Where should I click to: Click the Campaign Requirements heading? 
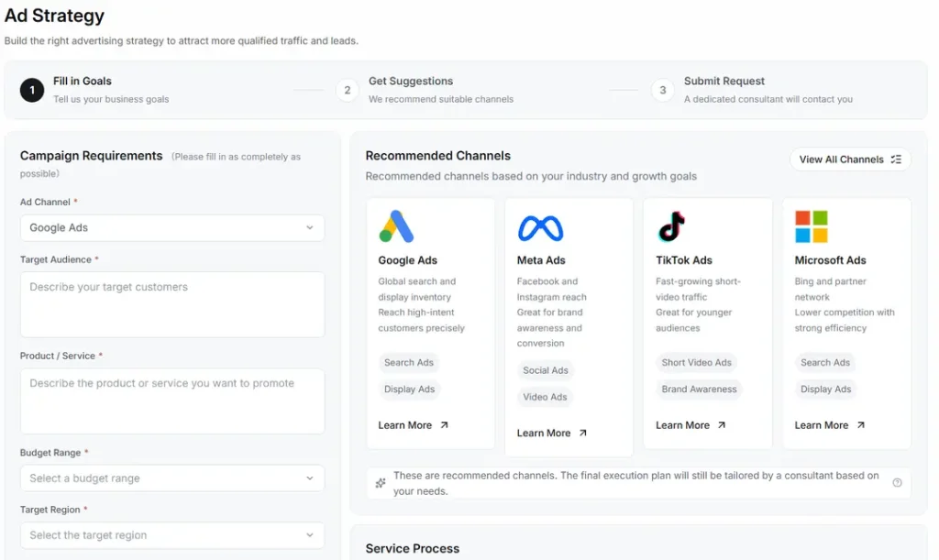(x=91, y=156)
